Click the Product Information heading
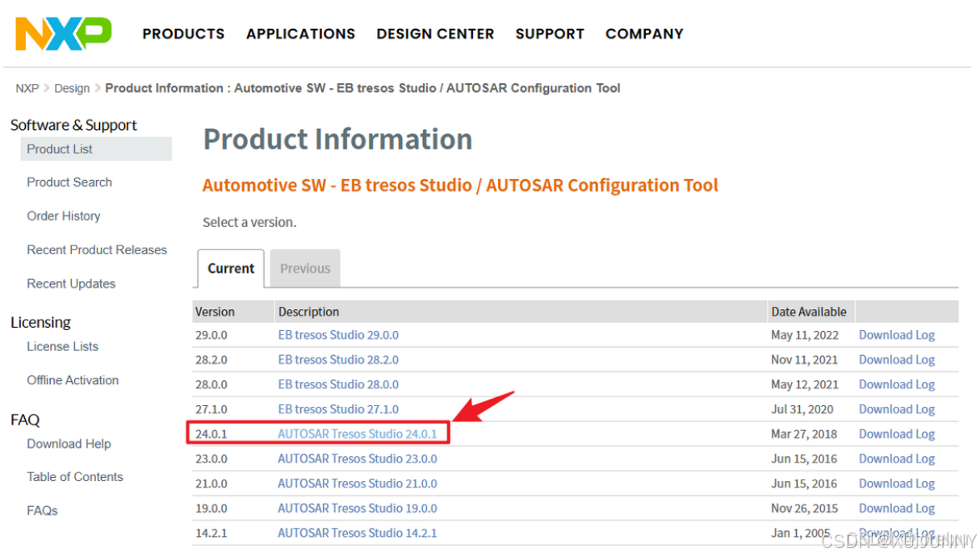Viewport: 980px width, 557px height. (x=337, y=140)
